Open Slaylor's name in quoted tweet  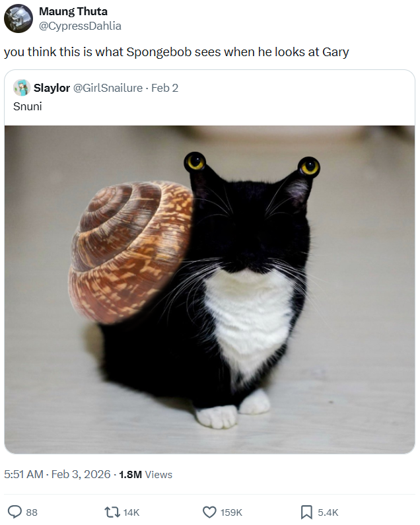tap(52, 88)
